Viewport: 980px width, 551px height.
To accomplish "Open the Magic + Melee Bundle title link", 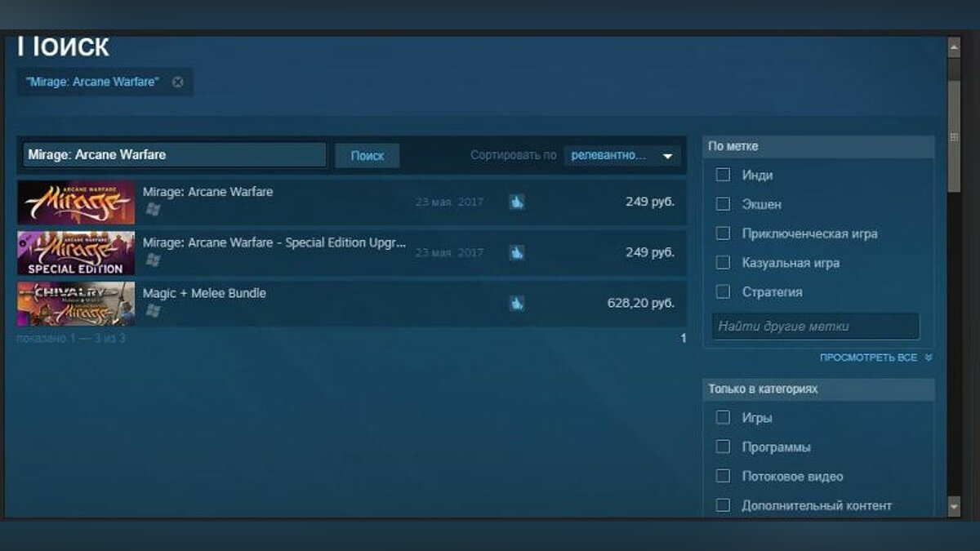I will pos(204,293).
